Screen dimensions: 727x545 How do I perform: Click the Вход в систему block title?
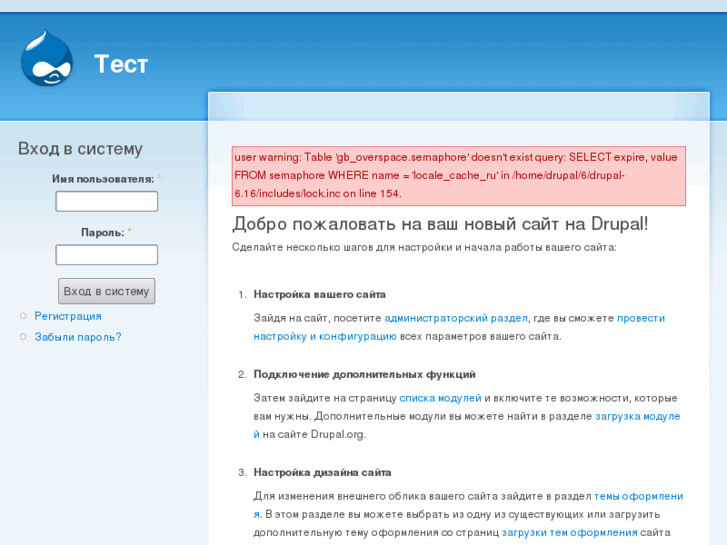80,149
